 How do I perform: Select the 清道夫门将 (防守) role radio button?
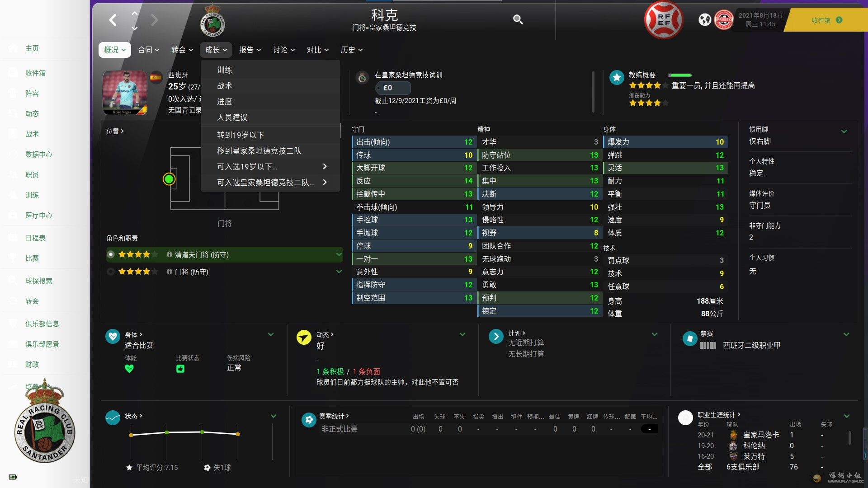click(111, 254)
